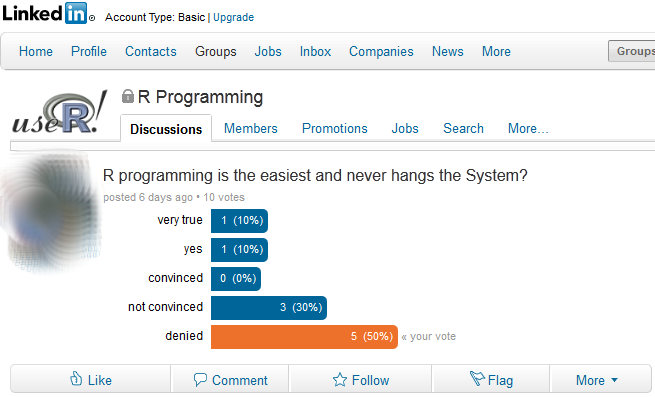
Task: Click the speech bubble Comment icon
Action: click(200, 379)
